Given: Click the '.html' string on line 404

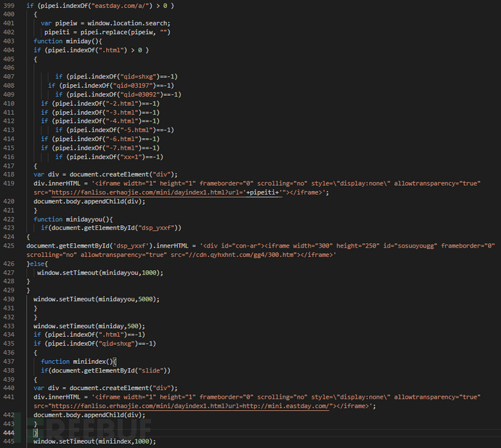Looking at the screenshot, I should click(x=113, y=50).
